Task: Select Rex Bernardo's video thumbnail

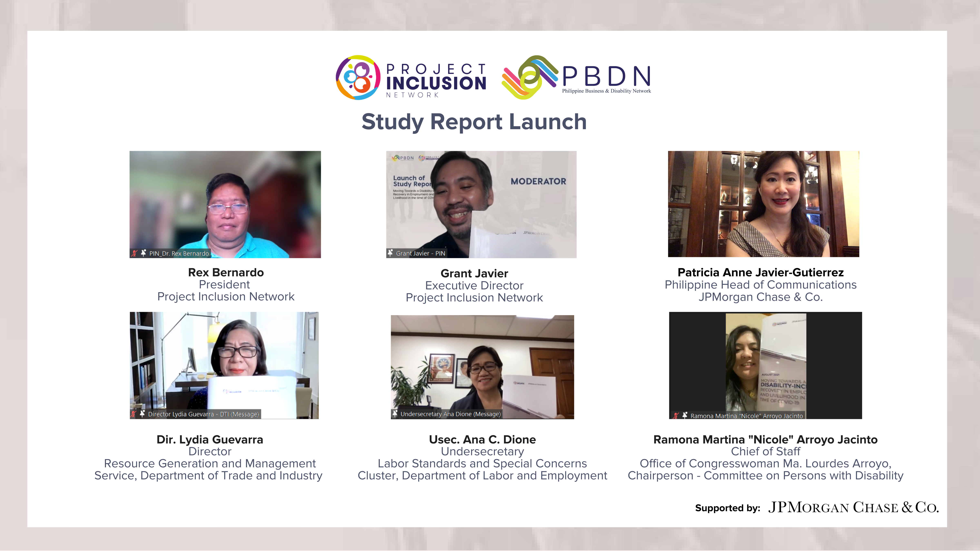Action: click(x=225, y=204)
